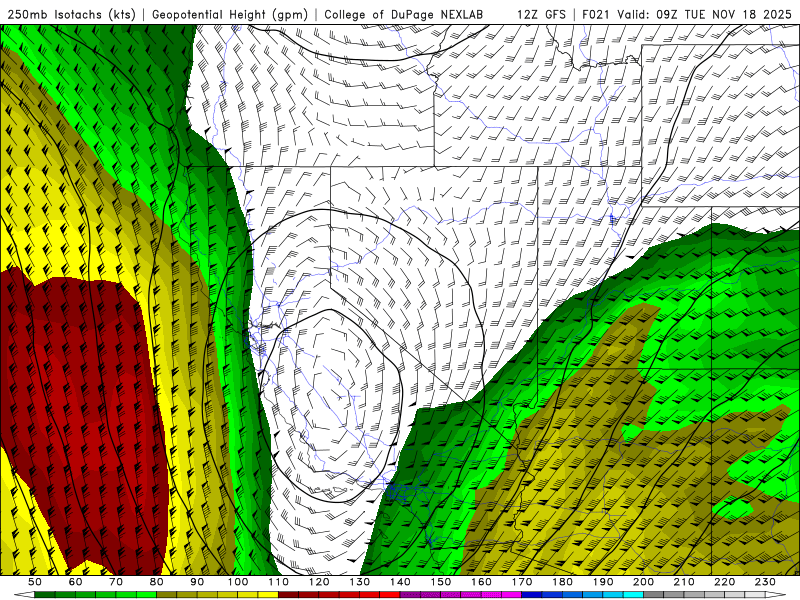Click the 210 label on the color scale

click(x=685, y=582)
